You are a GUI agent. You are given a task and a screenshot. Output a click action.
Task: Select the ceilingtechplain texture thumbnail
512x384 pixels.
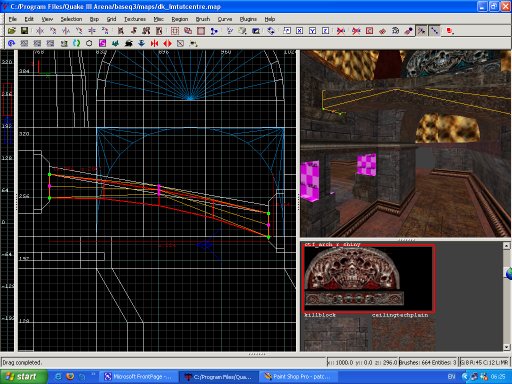[403, 334]
